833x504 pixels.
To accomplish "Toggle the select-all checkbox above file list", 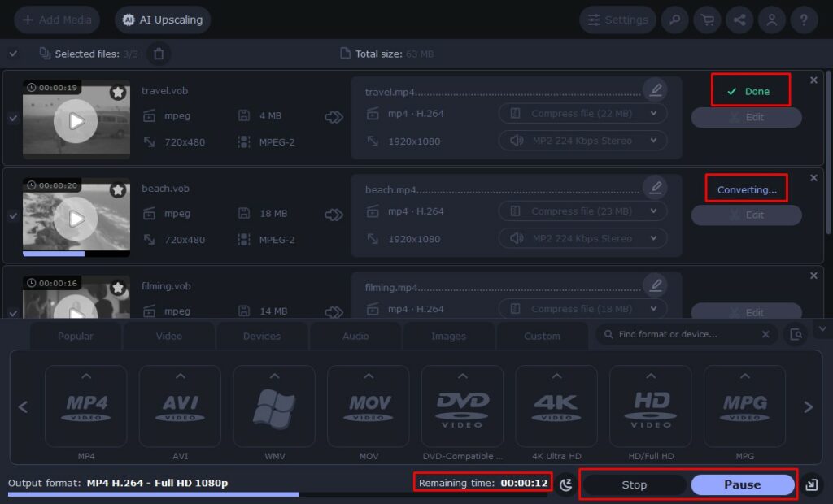I will (14, 54).
